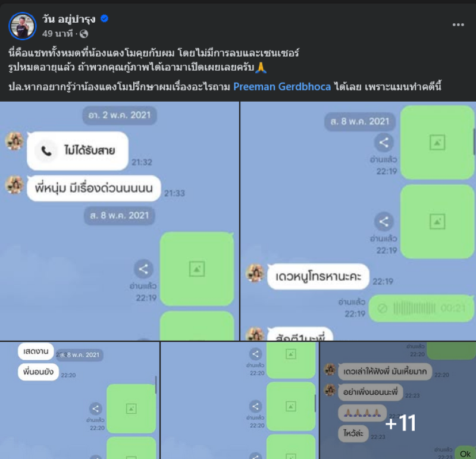Click the voice message waveform bubble
476x459 pixels.
pos(421,308)
